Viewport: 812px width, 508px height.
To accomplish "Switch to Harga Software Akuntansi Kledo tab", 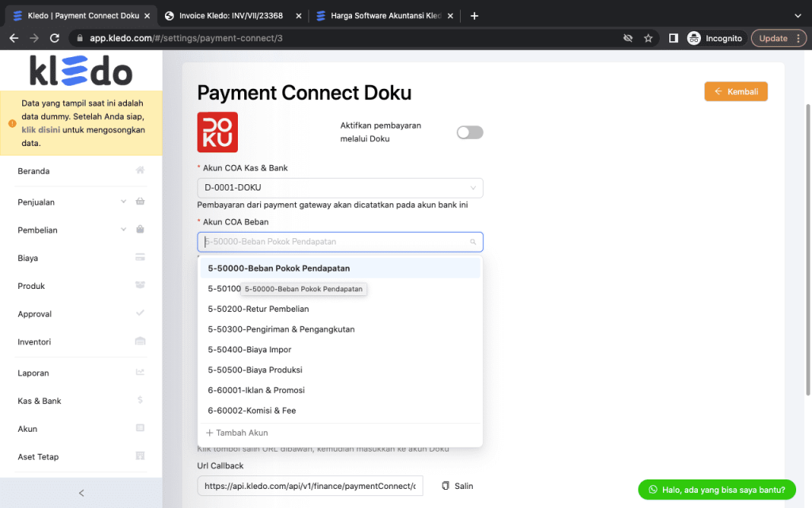I will coord(385,16).
